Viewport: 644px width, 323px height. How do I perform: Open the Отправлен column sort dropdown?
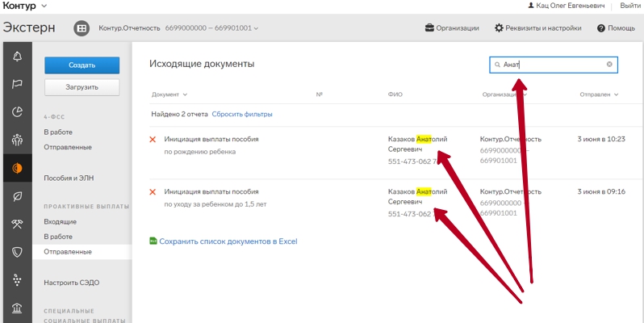[599, 94]
